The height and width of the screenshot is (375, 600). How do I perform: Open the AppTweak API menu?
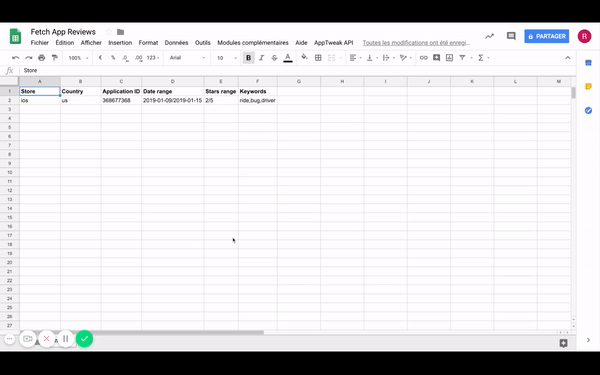[334, 43]
